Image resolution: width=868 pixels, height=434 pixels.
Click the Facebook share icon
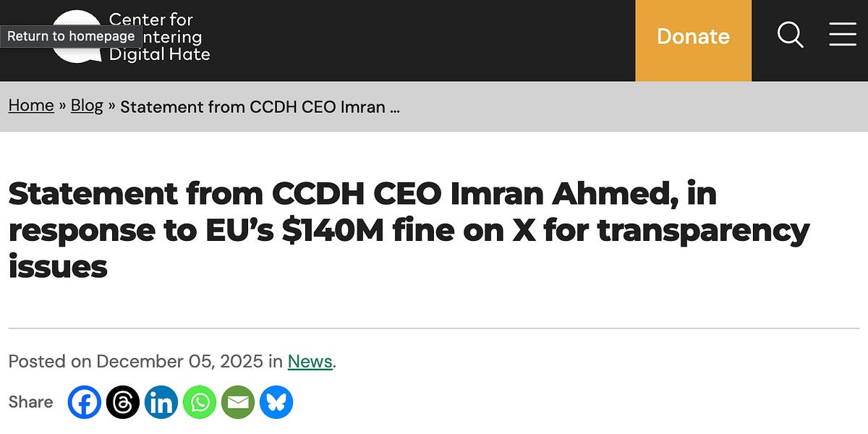85,401
